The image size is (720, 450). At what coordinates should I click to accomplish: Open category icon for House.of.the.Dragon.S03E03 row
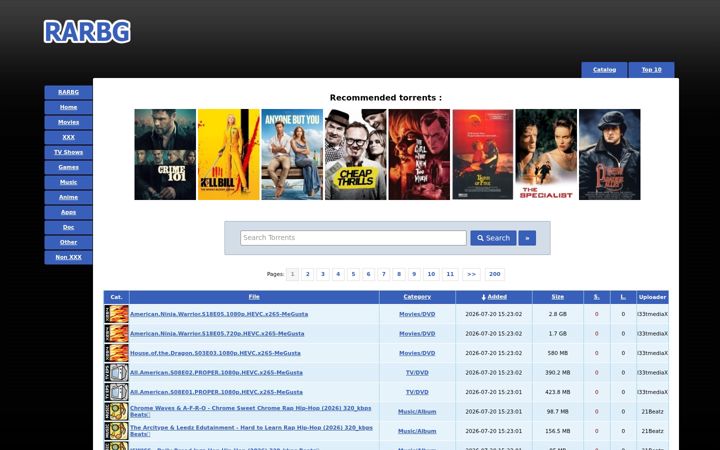click(x=117, y=353)
